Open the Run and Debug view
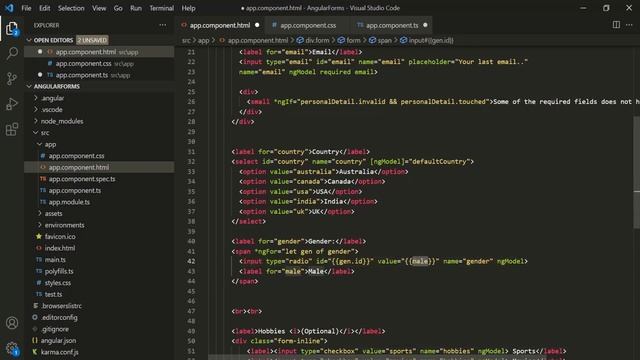640x360 pixels. tap(12, 104)
